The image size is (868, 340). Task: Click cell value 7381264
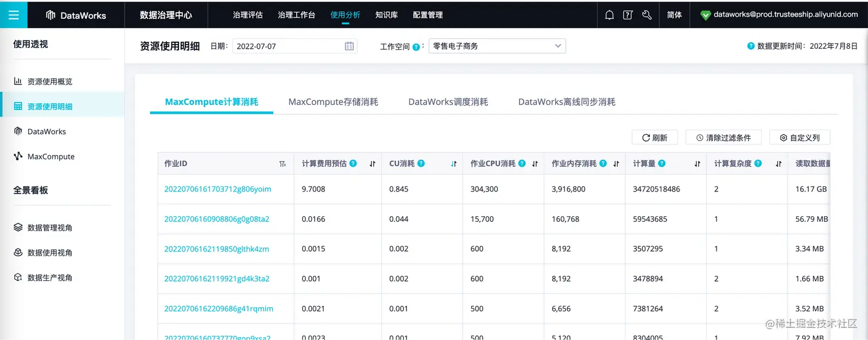click(648, 308)
